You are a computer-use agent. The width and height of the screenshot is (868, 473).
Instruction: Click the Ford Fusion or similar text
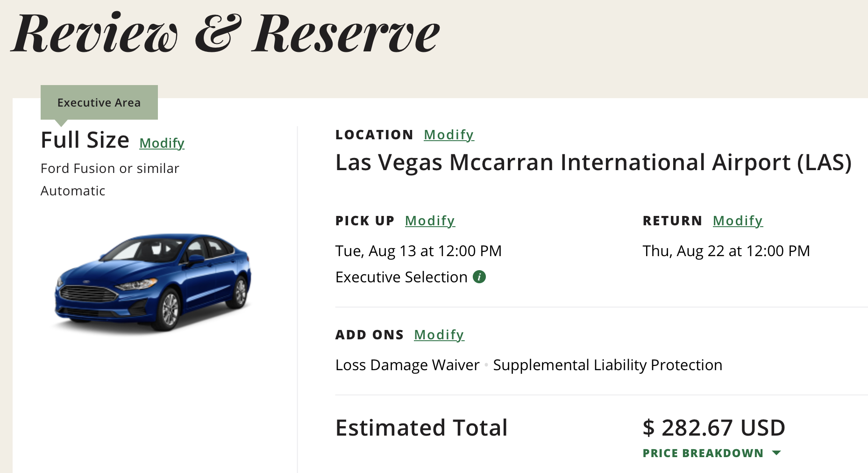click(x=110, y=168)
